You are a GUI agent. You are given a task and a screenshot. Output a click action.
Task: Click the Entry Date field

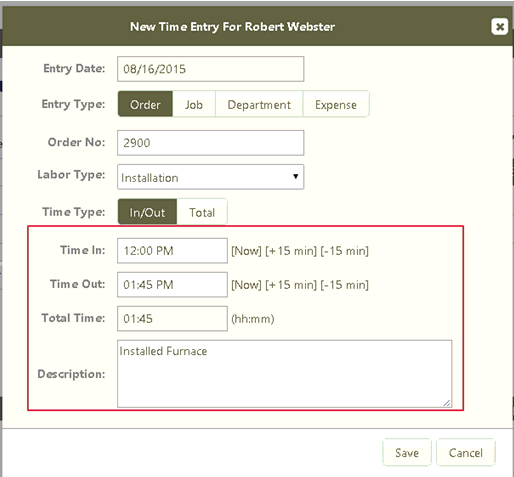[210, 69]
